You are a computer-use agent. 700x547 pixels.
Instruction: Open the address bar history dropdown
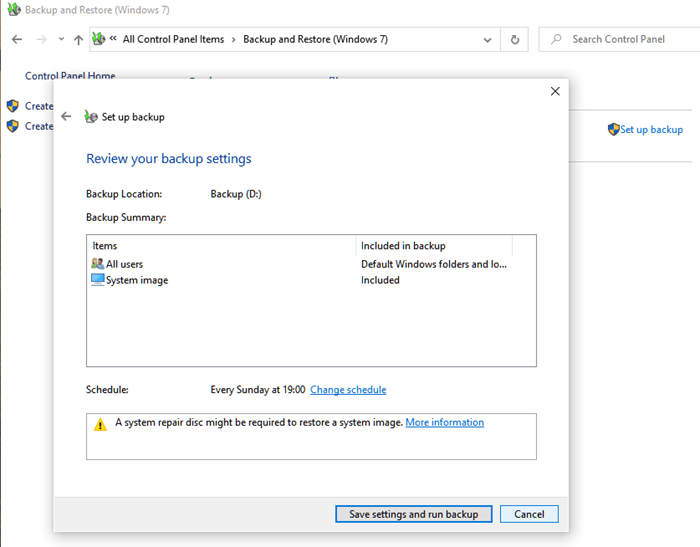click(488, 40)
